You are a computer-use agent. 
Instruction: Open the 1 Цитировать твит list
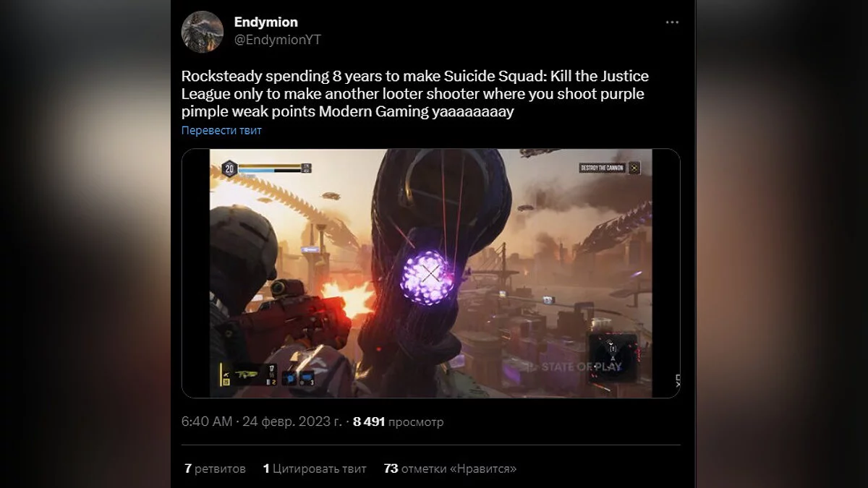(315, 468)
